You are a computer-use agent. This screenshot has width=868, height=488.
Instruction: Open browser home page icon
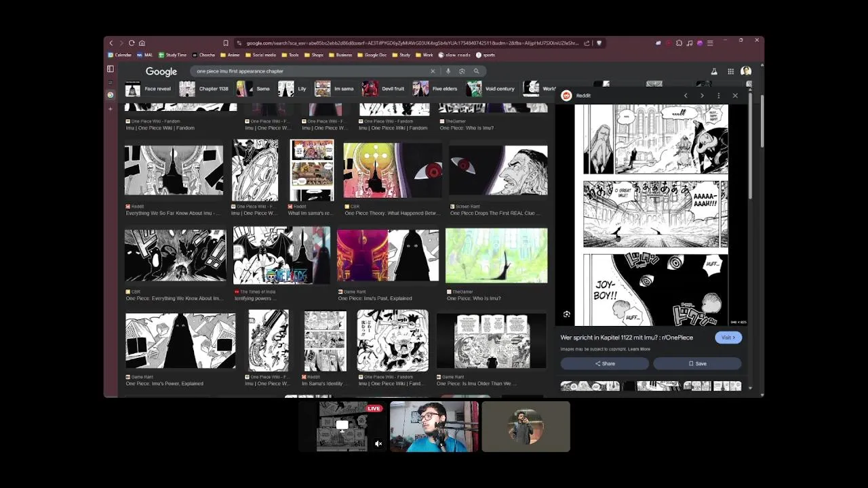tap(142, 43)
